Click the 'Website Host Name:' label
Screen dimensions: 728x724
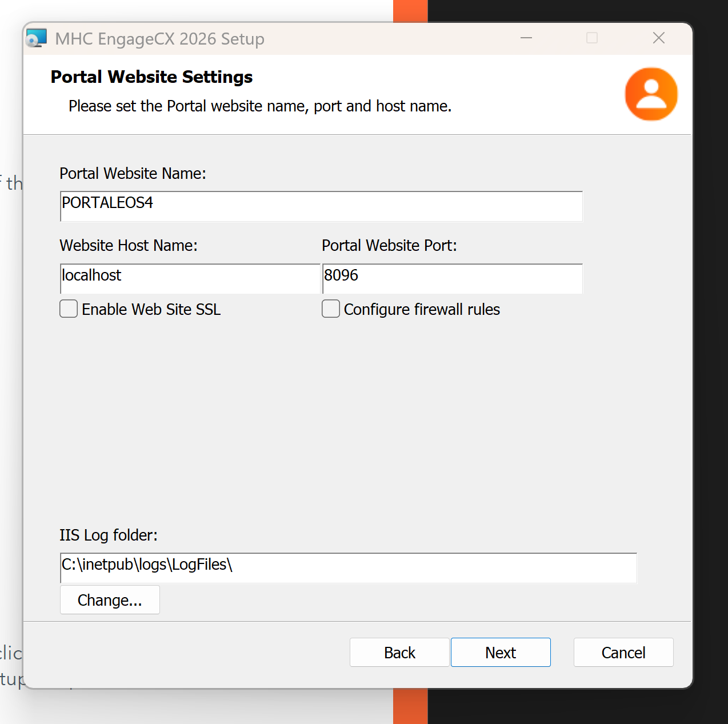click(x=129, y=245)
